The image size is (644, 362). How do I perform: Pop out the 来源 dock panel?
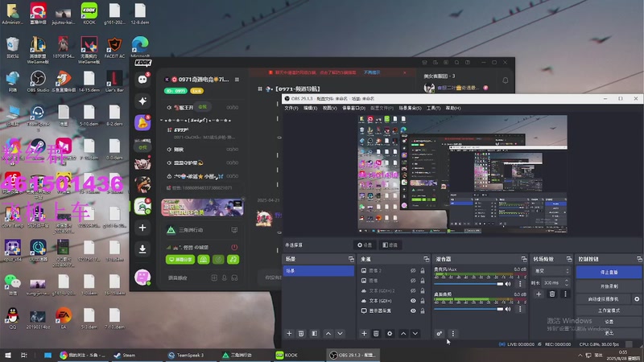click(427, 259)
